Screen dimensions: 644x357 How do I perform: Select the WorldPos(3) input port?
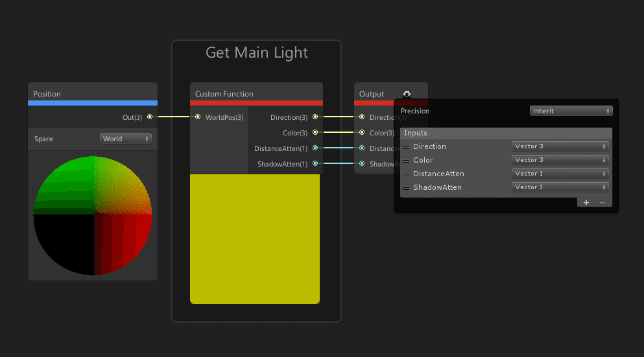(x=198, y=117)
